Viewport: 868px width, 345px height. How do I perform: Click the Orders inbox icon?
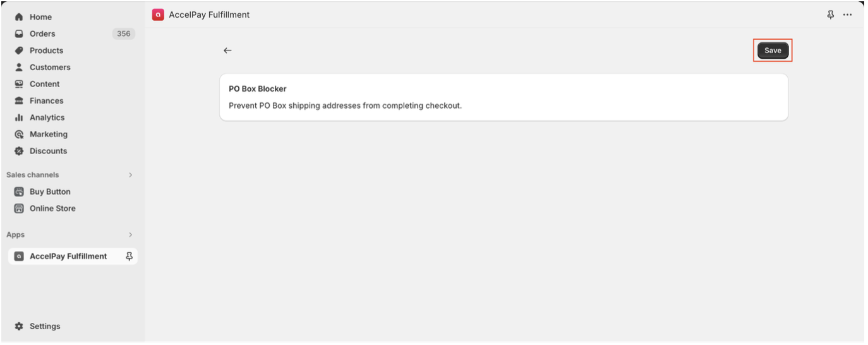(x=19, y=34)
